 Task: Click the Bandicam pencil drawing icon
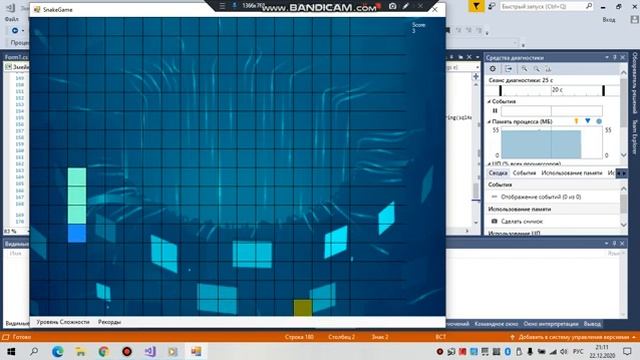(406, 6)
